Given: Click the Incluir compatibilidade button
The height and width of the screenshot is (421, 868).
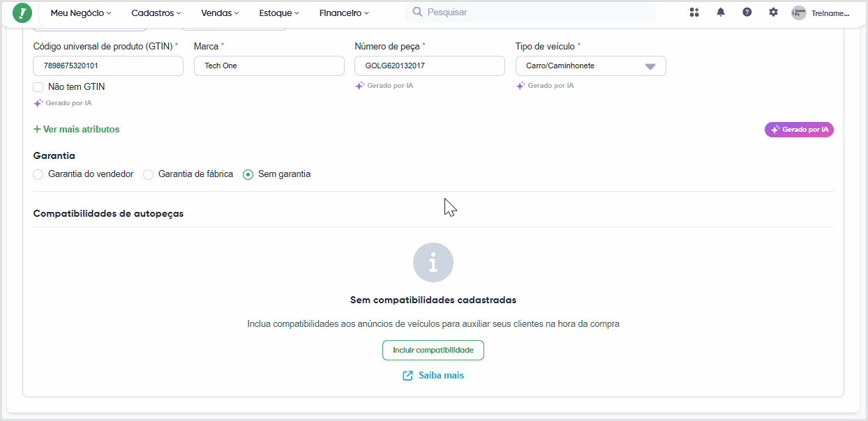Looking at the screenshot, I should pyautogui.click(x=433, y=351).
